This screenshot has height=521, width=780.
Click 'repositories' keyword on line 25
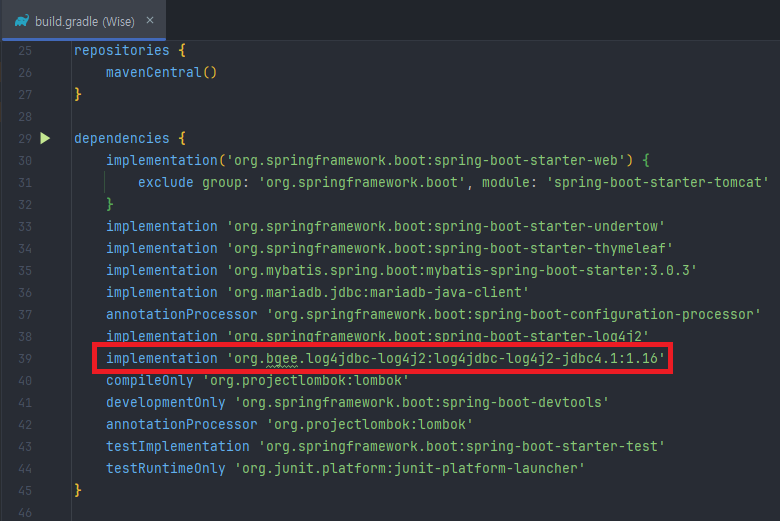(121, 50)
